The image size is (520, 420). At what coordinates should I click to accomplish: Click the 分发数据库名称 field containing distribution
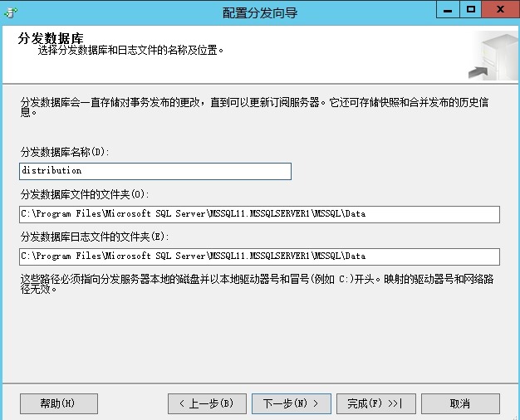tap(155, 171)
